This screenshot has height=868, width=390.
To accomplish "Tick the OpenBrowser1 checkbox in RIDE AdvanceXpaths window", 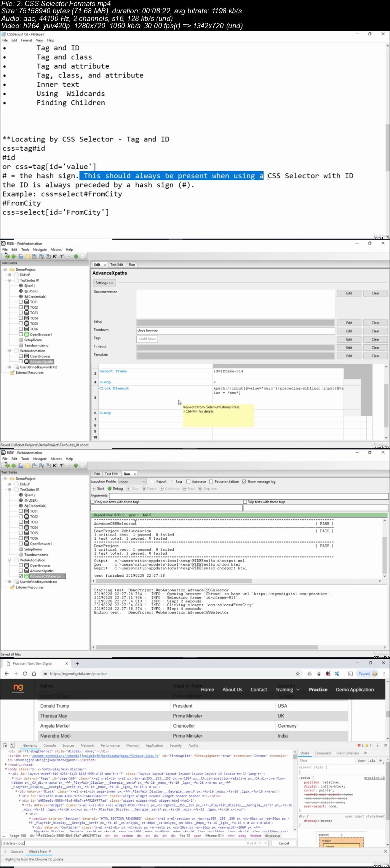I will [21, 334].
